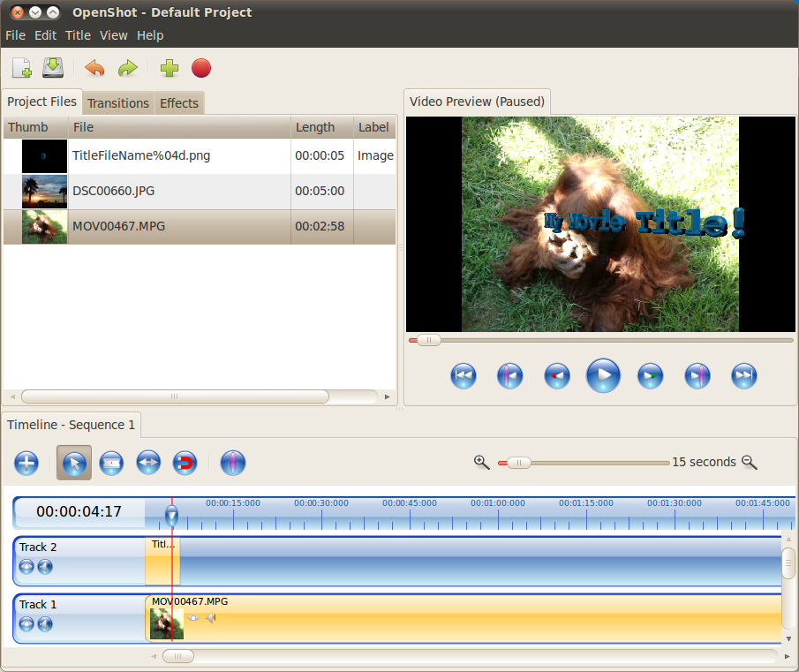
Task: Click the red Export Video button
Action: point(201,68)
